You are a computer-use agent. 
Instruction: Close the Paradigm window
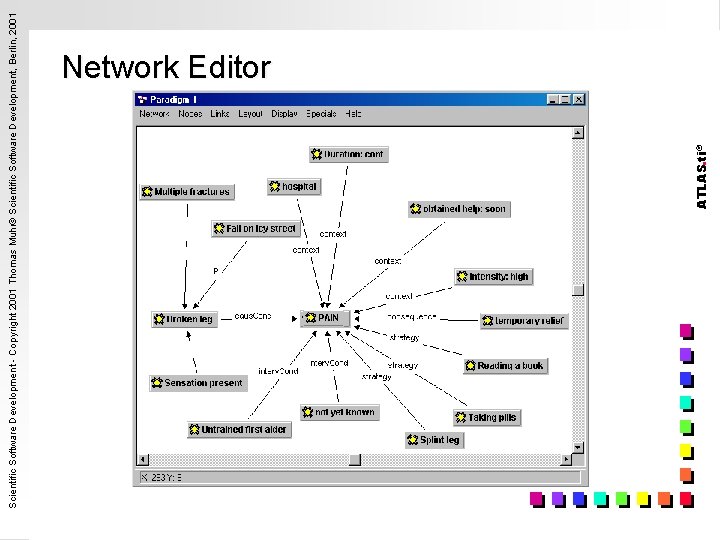tap(579, 100)
